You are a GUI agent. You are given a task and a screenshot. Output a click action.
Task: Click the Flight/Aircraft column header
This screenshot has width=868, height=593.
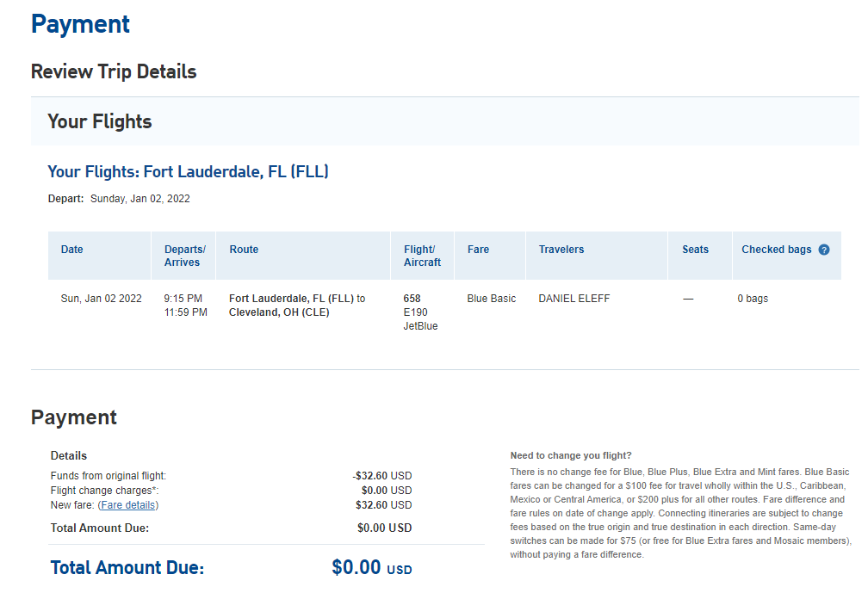click(422, 256)
